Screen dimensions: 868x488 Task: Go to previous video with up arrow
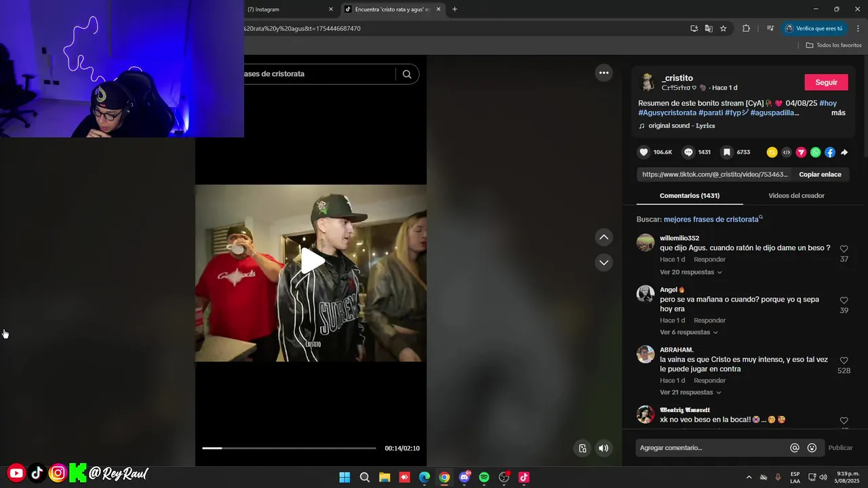604,237
